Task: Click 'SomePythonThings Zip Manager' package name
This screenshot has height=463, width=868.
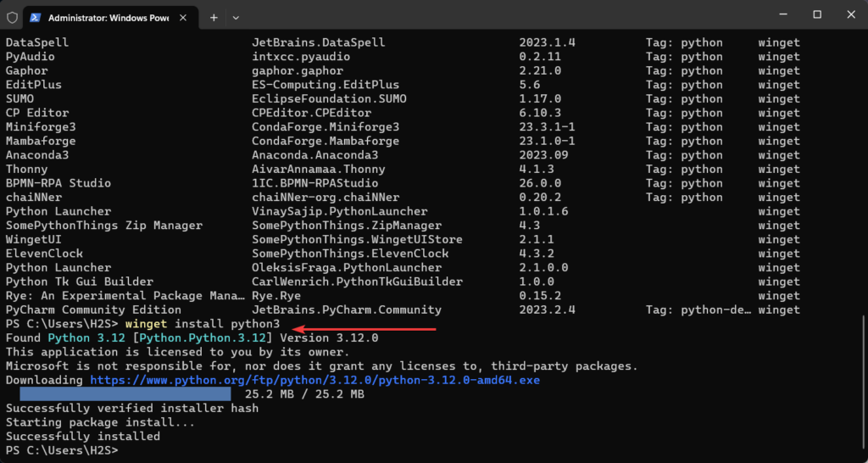Action: (x=104, y=226)
